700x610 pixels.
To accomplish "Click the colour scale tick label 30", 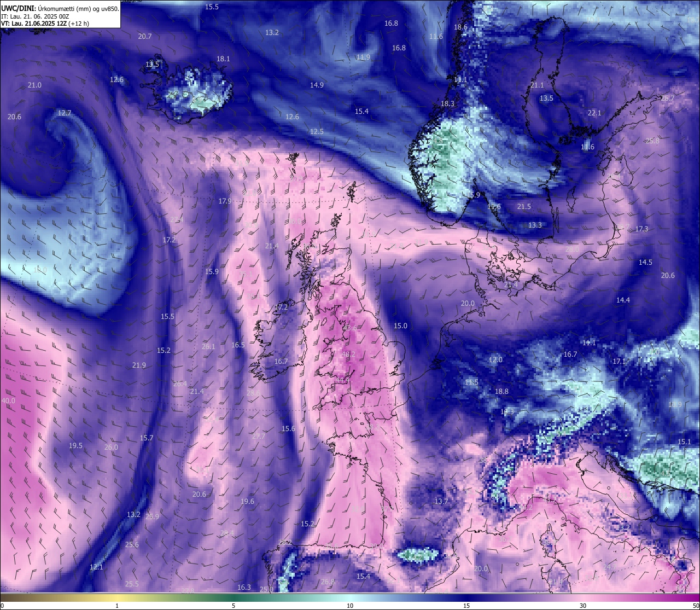I will coord(583,606).
